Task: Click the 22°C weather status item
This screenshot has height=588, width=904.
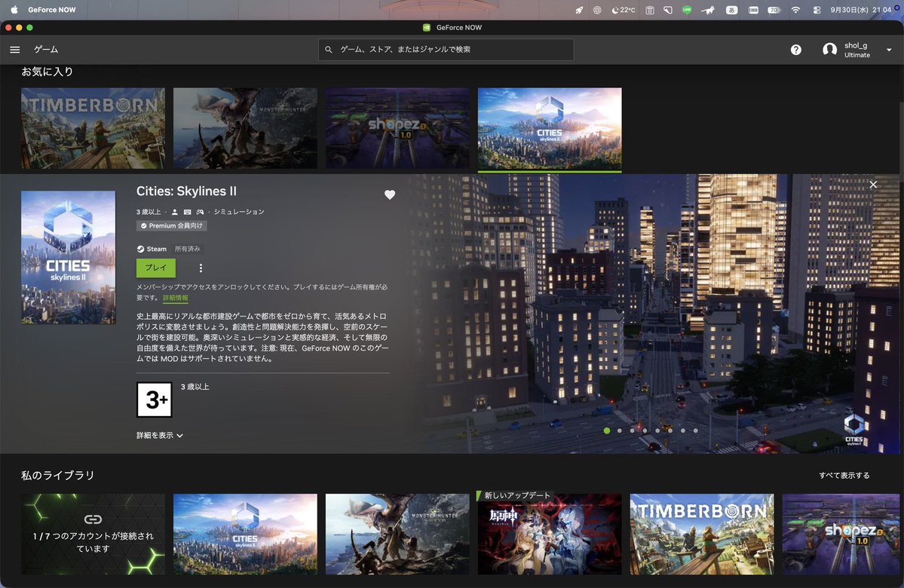Action: click(x=624, y=10)
